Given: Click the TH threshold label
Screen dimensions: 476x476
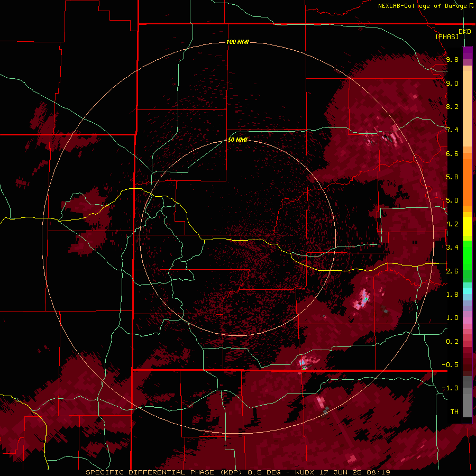Looking at the screenshot, I should coord(454,412).
